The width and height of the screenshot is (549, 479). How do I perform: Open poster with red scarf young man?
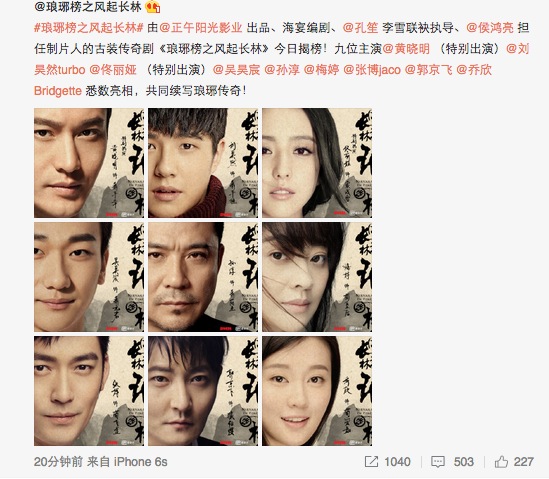click(203, 163)
